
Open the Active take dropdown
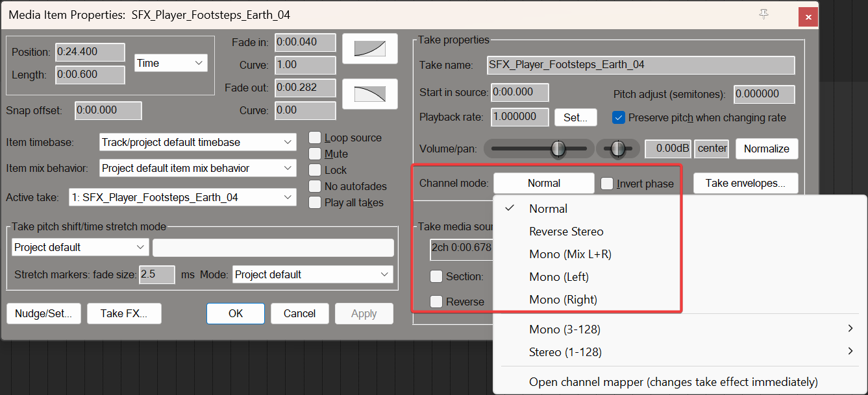[x=182, y=197]
